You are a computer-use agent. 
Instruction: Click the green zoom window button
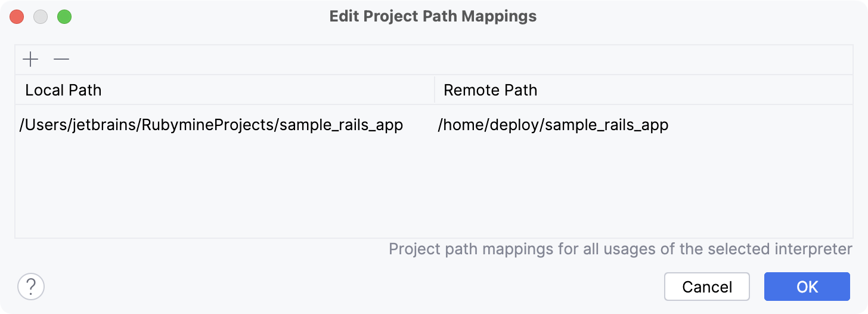(64, 17)
